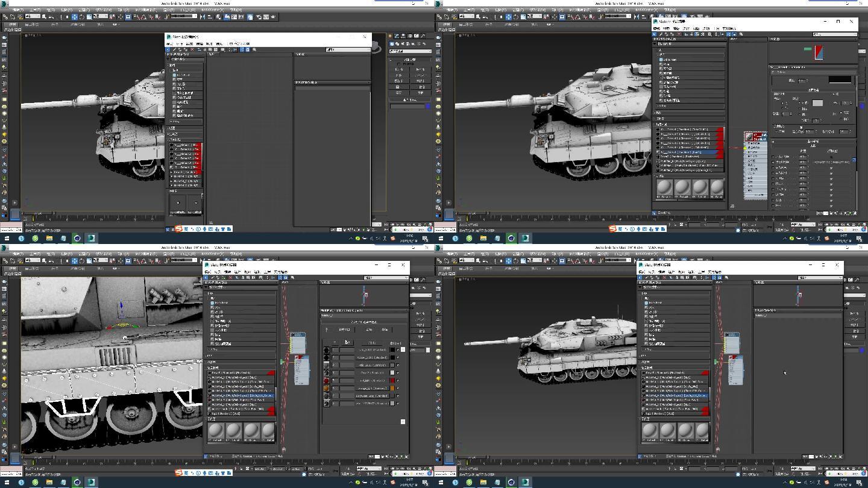Open the primitives category dropdown in the command panel
The image size is (868, 488).
(x=410, y=51)
